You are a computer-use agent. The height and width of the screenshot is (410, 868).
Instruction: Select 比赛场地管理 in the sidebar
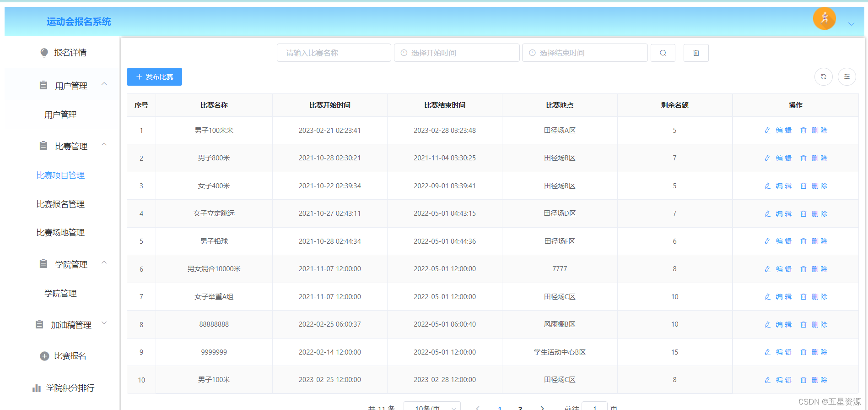(x=60, y=233)
